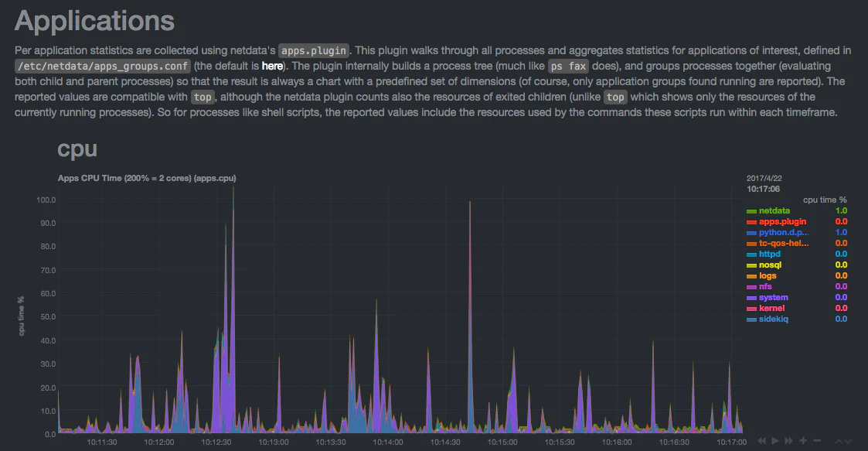Viewport: 868px width, 451px height.
Task: Toggle the python.d.p... dimension in the legend
Action: 783,232
